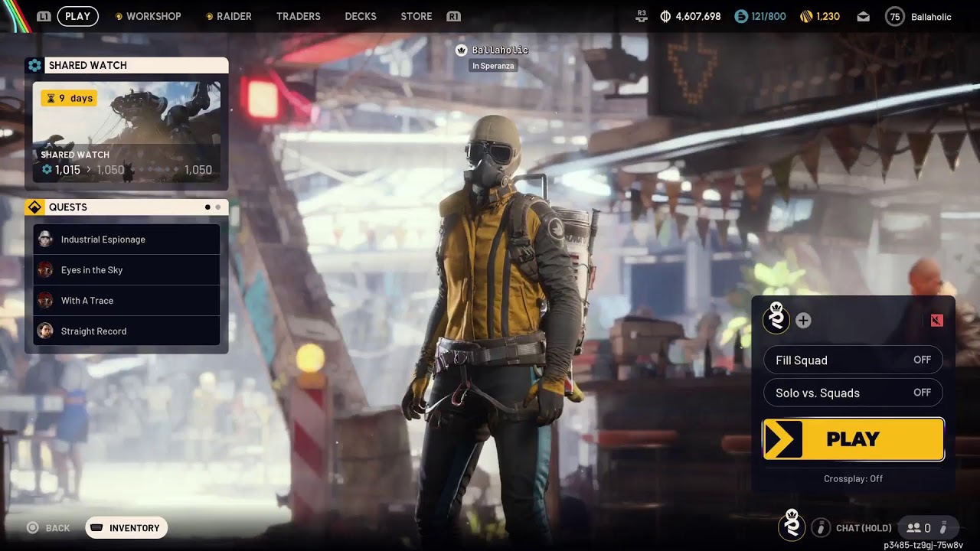Image resolution: width=980 pixels, height=551 pixels.
Task: Click the With A Trace quest portrait
Action: click(x=45, y=301)
